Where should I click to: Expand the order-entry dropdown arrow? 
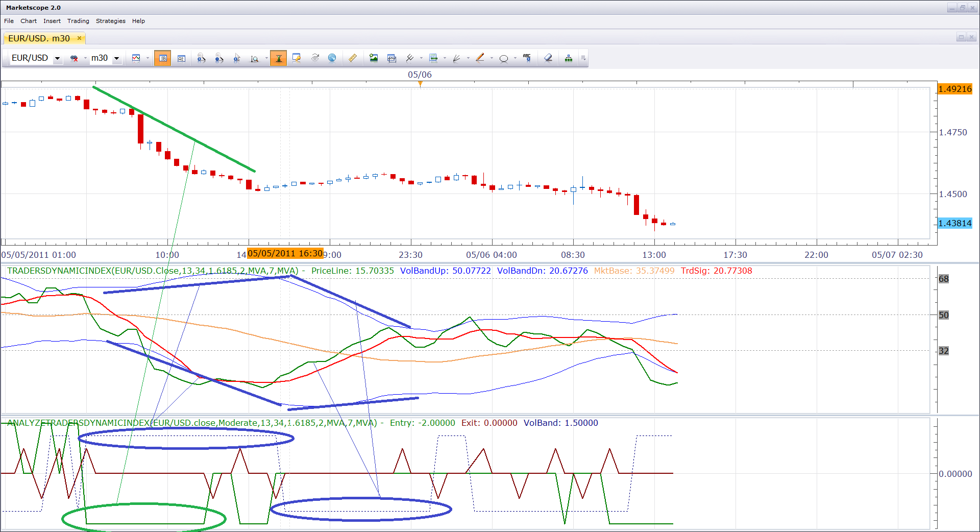445,58
